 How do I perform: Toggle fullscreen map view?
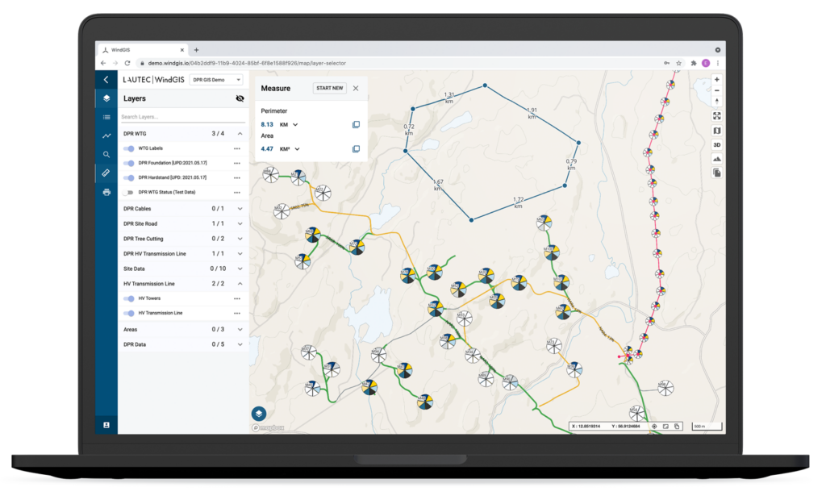tap(716, 116)
